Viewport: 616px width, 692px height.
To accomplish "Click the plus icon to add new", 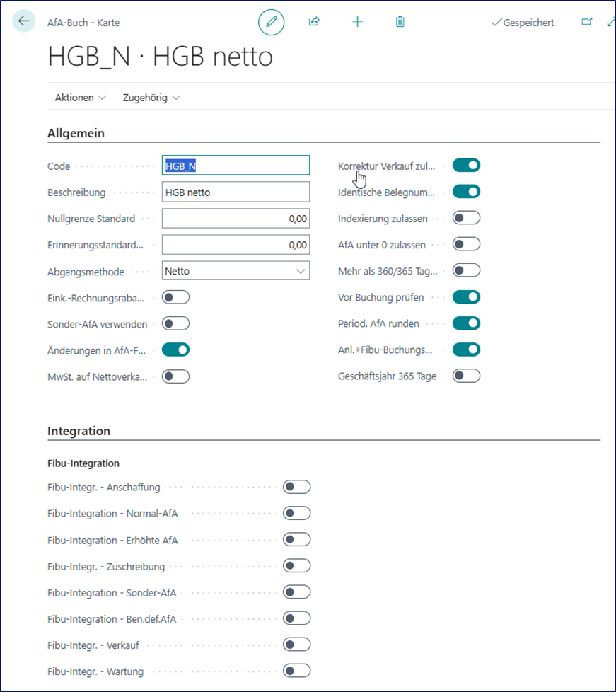I will (x=357, y=22).
